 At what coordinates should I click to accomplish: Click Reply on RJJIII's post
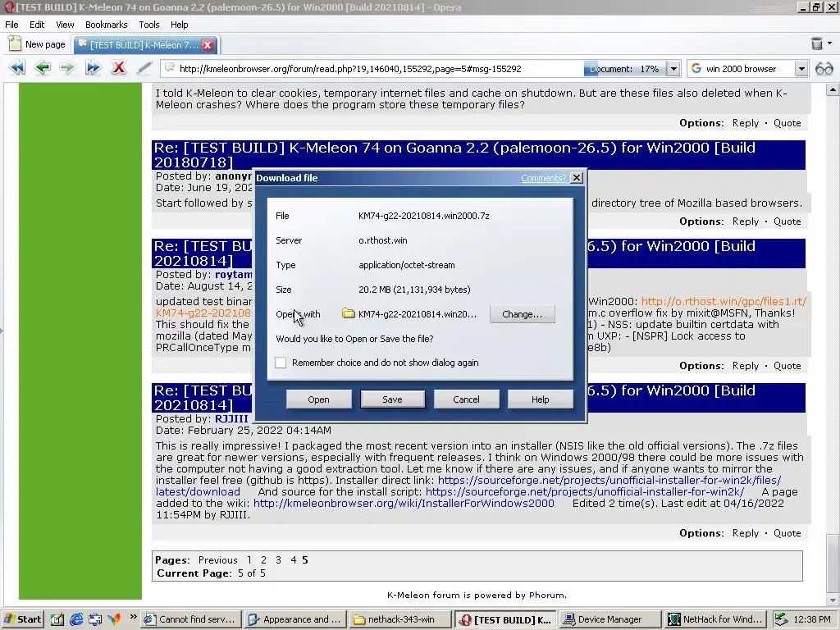coord(745,533)
